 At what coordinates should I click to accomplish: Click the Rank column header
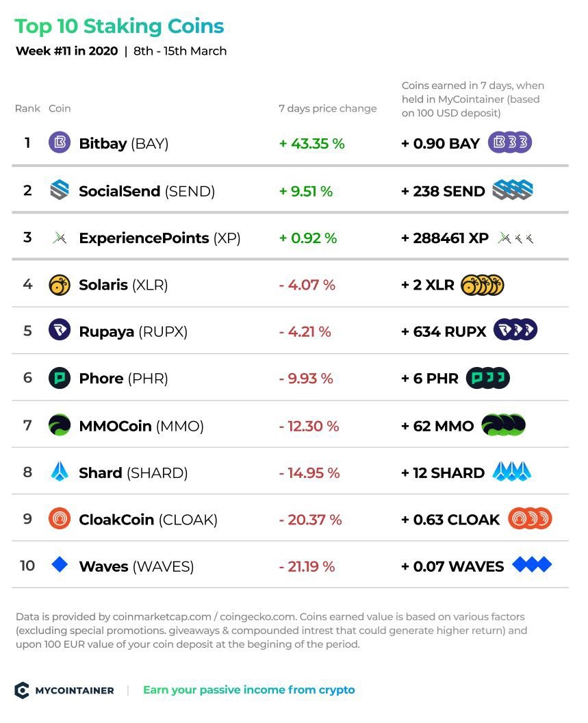point(27,108)
